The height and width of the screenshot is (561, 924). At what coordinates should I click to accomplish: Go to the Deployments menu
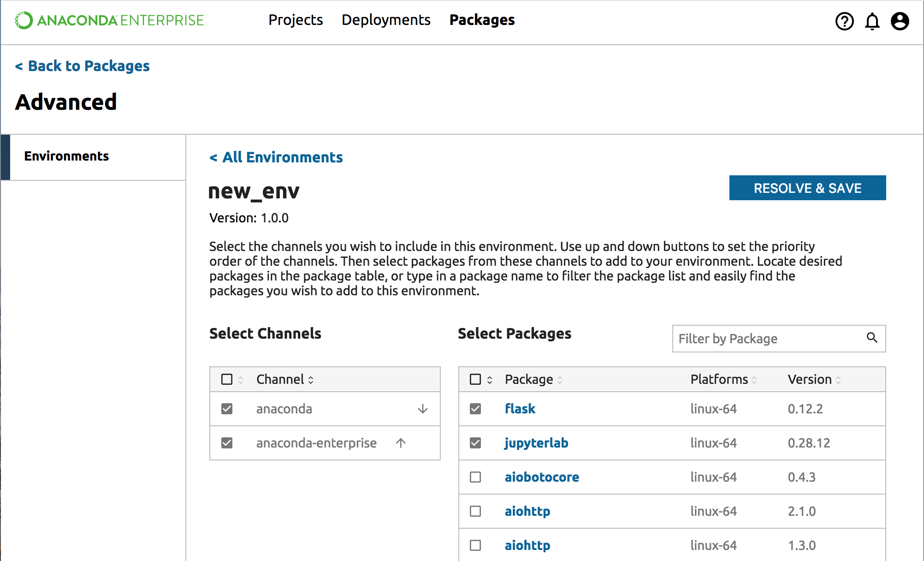click(x=386, y=20)
